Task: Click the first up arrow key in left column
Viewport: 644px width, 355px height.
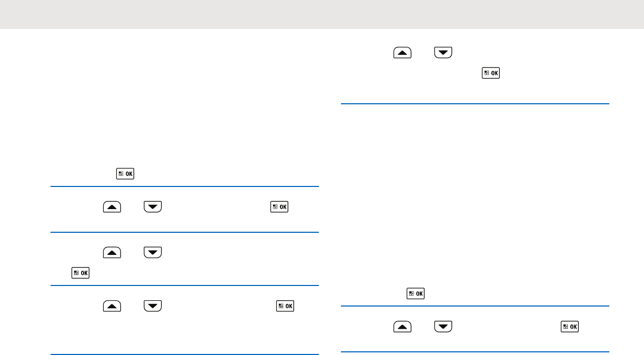Action: 111,208
